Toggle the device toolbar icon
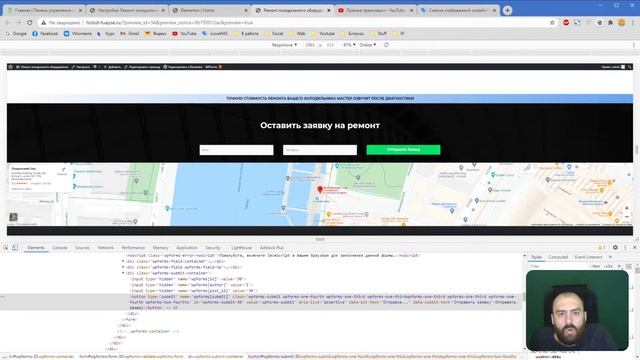Screen dimensions: 640x360 click(x=15, y=248)
